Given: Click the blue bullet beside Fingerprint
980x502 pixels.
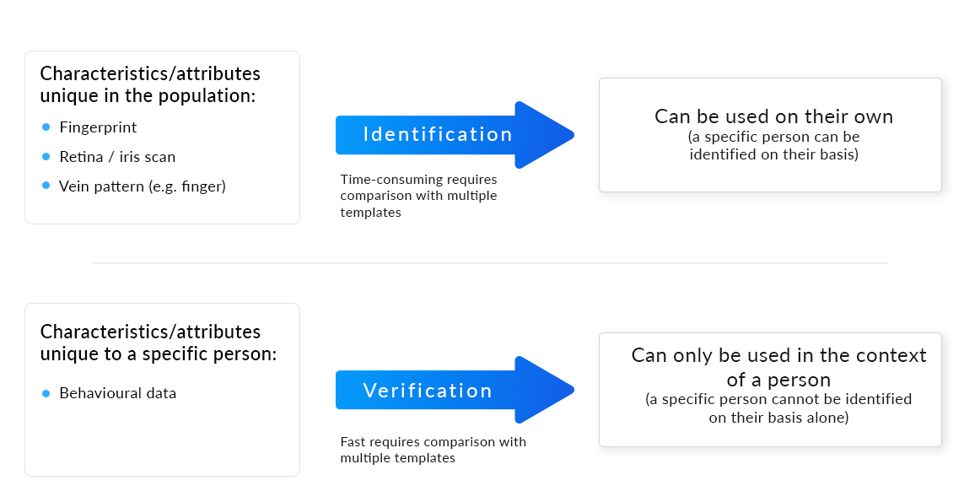Looking at the screenshot, I should pos(46,127).
